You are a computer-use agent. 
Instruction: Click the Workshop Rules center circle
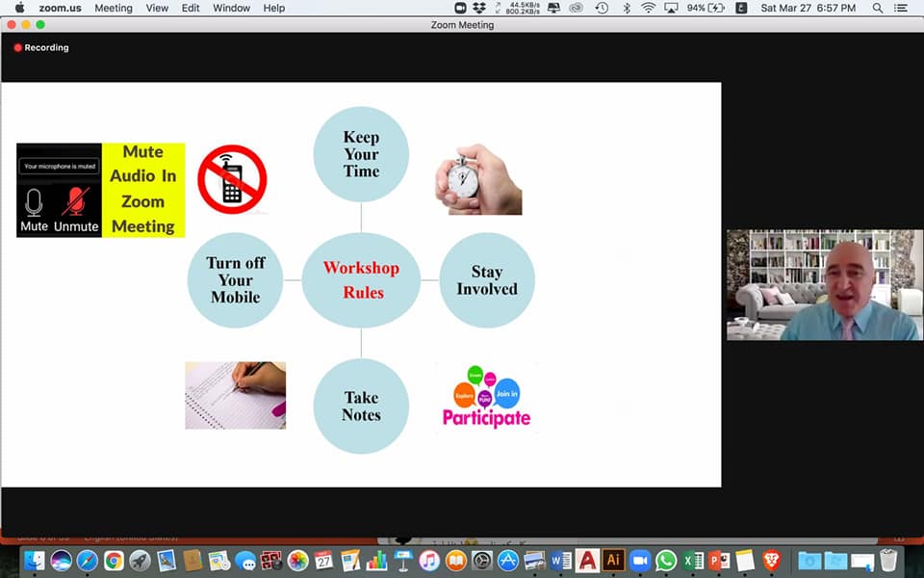click(361, 279)
